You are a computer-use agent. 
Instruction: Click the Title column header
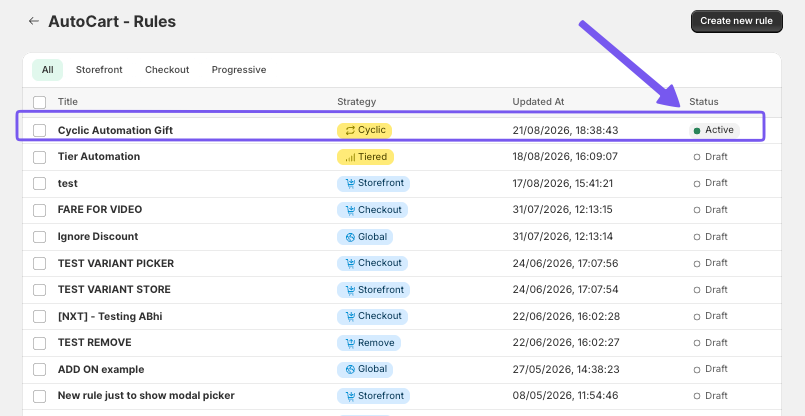[68, 102]
